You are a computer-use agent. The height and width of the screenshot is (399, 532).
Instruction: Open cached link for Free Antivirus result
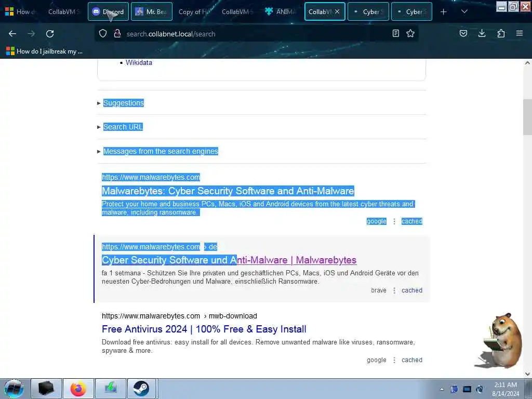coord(412,360)
